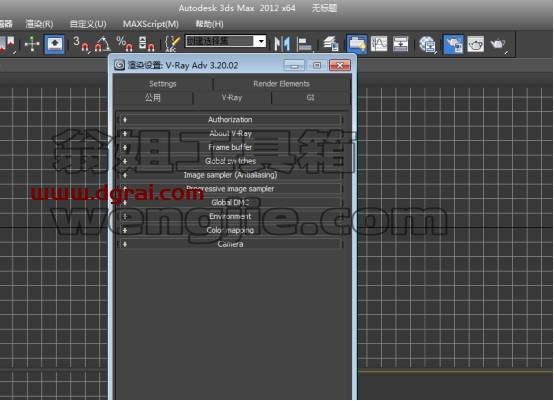Switch to the Render Elements tab
Viewport: 554px width, 401px height.
pyautogui.click(x=281, y=84)
